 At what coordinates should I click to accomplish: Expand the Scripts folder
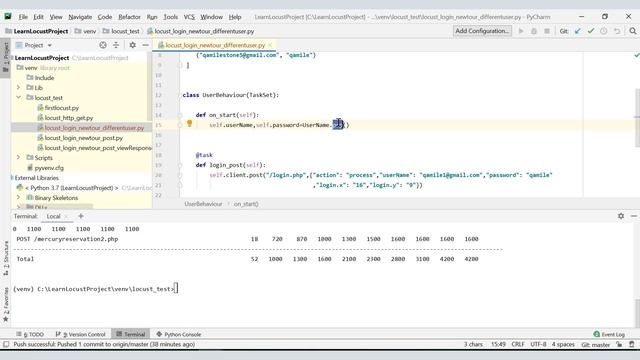coord(18,158)
